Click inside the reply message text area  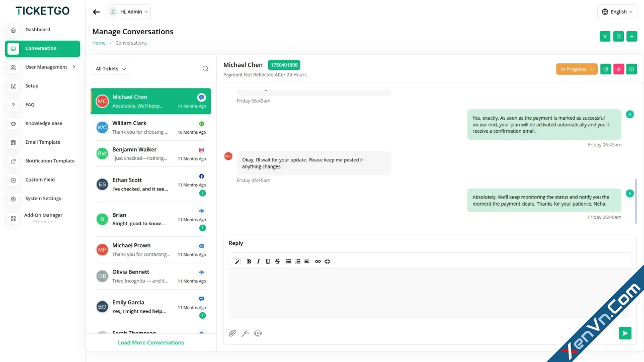pyautogui.click(x=430, y=293)
